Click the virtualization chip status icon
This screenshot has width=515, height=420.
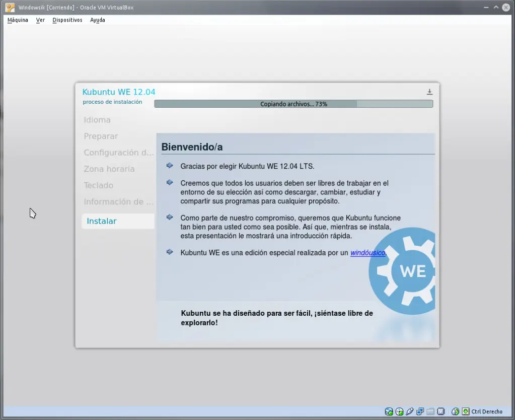point(441,411)
